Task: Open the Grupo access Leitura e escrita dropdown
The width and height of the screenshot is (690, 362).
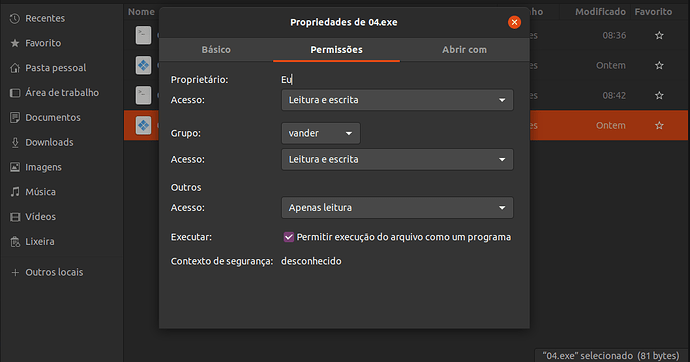Action: coord(397,160)
